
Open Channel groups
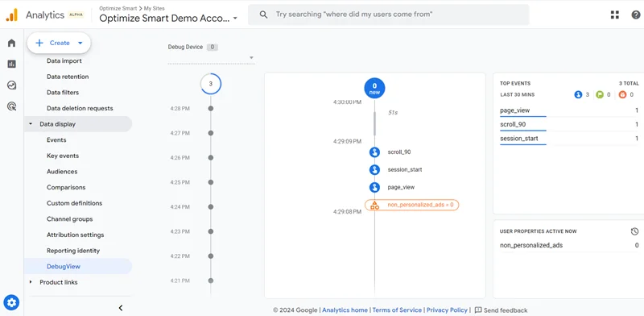click(x=70, y=219)
